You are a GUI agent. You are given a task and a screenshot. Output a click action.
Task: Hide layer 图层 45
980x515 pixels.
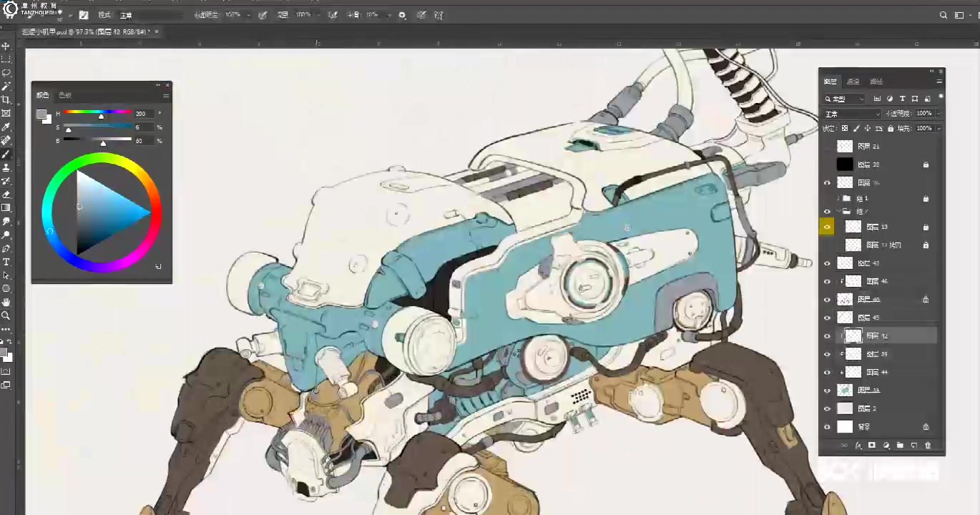(828, 318)
